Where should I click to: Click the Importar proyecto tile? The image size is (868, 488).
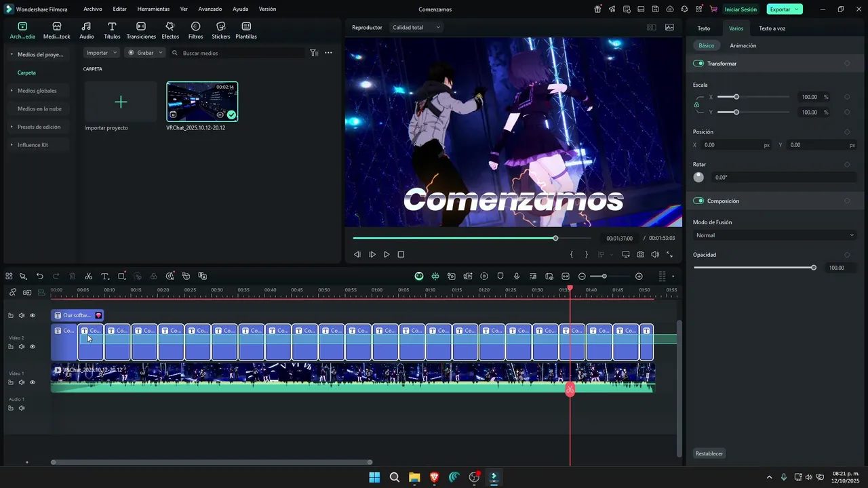pyautogui.click(x=121, y=102)
